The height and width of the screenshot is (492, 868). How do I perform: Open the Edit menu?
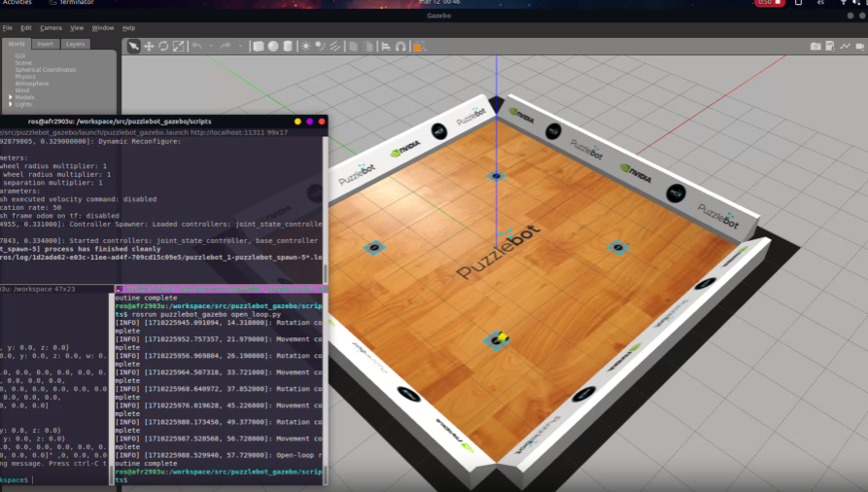[26, 27]
